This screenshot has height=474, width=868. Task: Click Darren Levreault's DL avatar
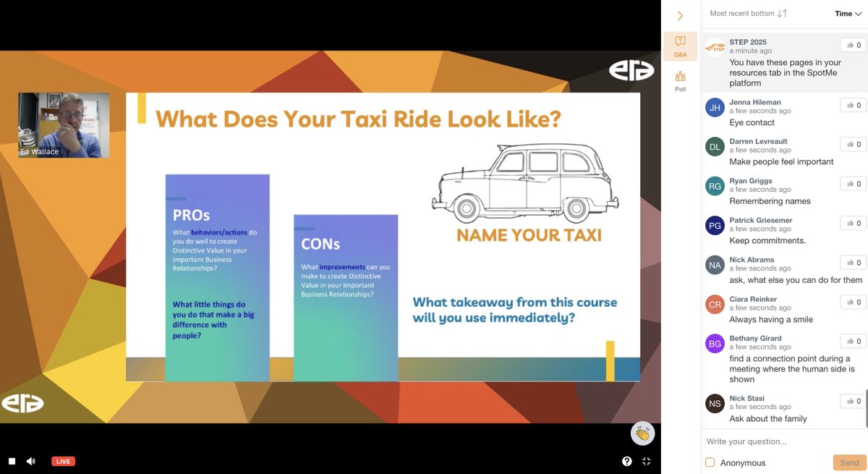pos(715,147)
